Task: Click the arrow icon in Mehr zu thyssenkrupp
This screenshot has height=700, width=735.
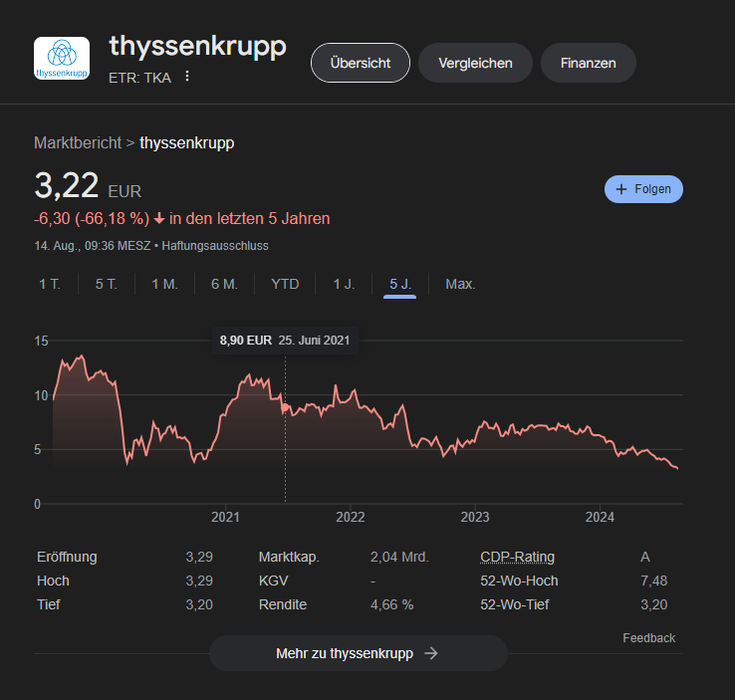Action: click(431, 653)
